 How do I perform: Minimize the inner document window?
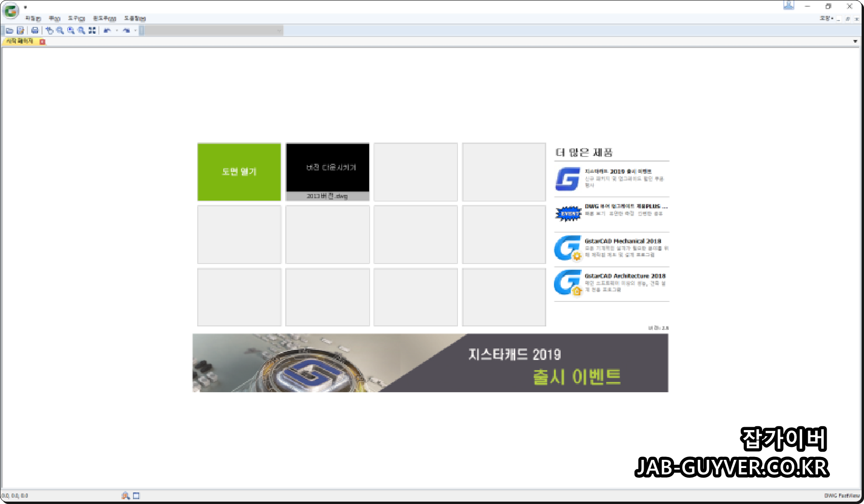[x=839, y=19]
